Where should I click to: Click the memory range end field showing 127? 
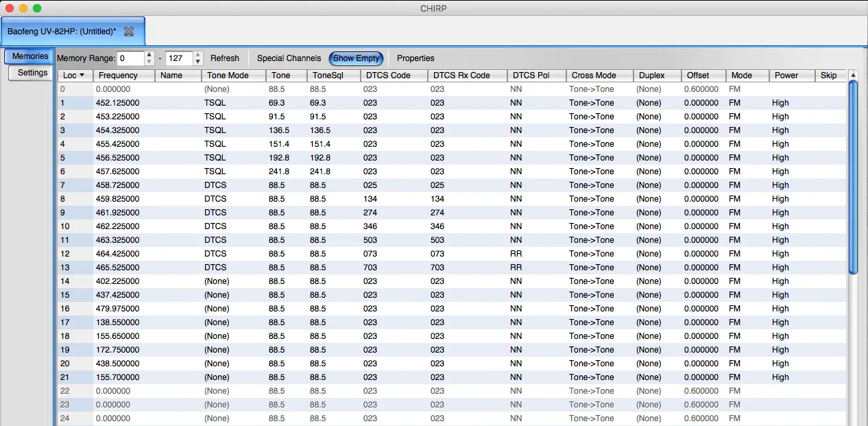tap(178, 58)
